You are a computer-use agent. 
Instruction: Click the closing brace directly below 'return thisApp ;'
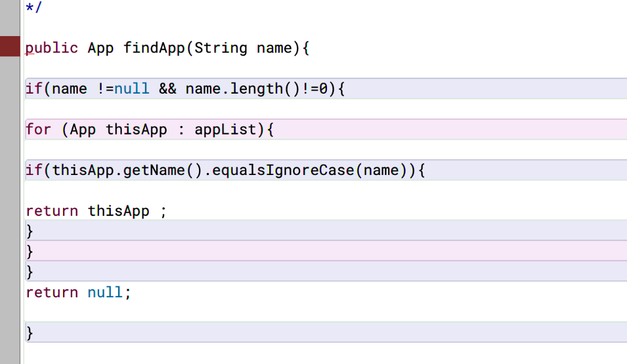(29, 231)
